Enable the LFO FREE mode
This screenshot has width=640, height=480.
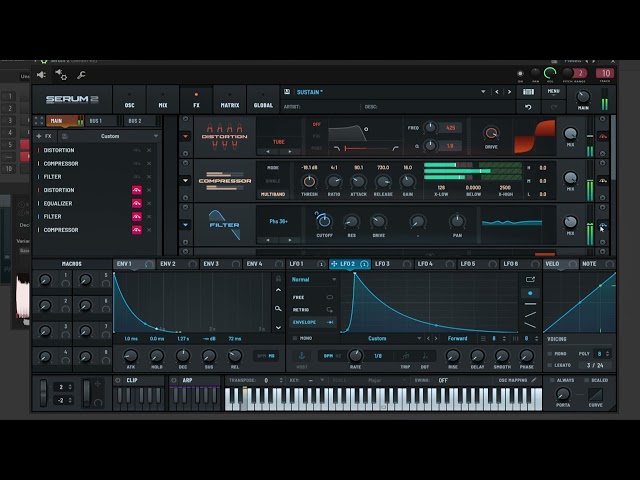coord(313,298)
